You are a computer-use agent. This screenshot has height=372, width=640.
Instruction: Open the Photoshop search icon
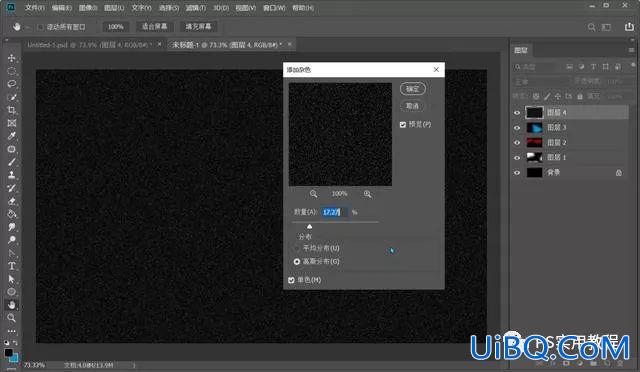pyautogui.click(x=591, y=27)
